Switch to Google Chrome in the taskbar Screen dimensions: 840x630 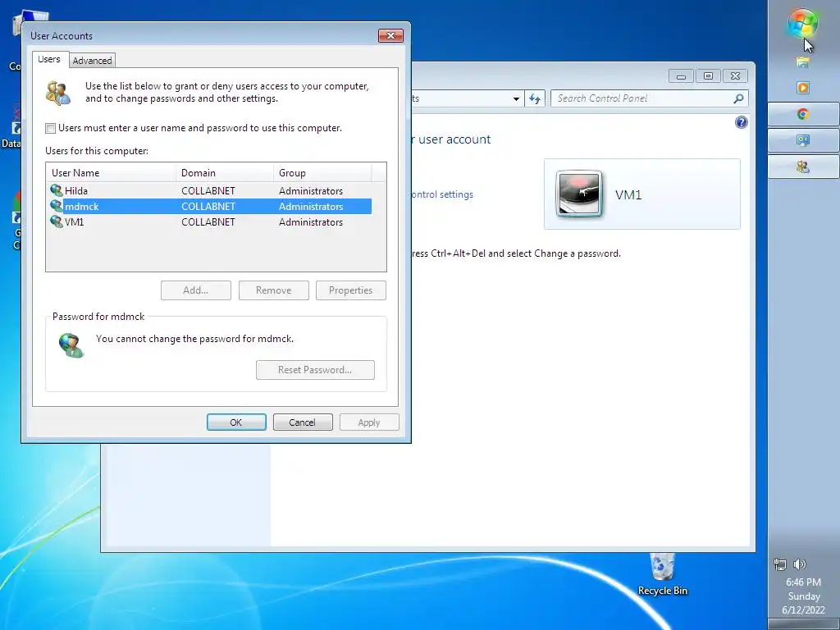[802, 114]
